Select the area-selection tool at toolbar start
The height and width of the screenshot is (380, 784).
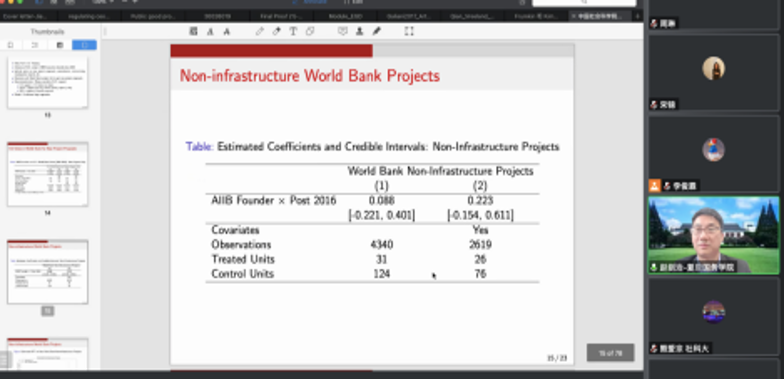[x=194, y=32]
